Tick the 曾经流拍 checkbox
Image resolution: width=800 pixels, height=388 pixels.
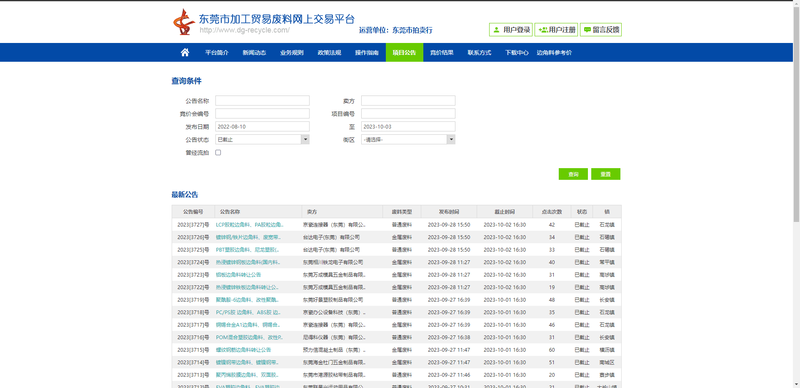tap(218, 152)
